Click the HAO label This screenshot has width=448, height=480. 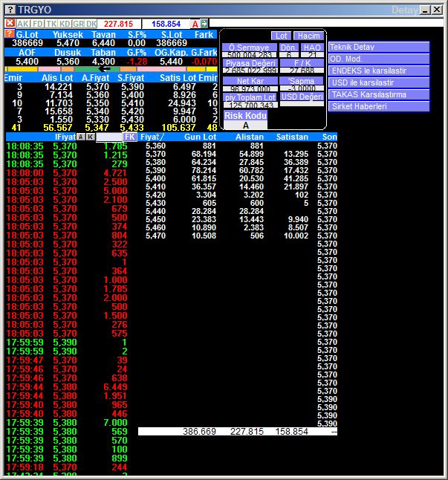[312, 48]
